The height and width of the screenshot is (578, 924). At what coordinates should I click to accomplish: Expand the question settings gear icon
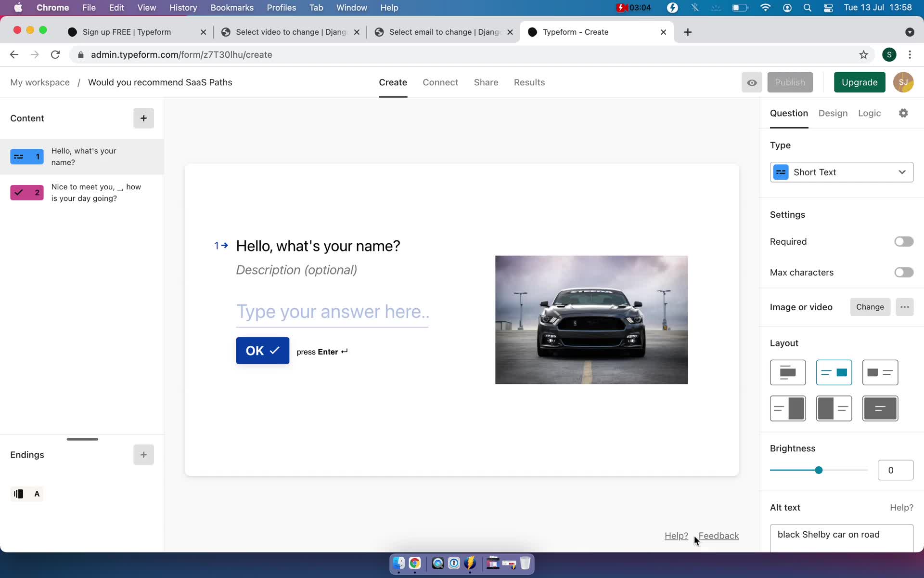[x=903, y=113]
